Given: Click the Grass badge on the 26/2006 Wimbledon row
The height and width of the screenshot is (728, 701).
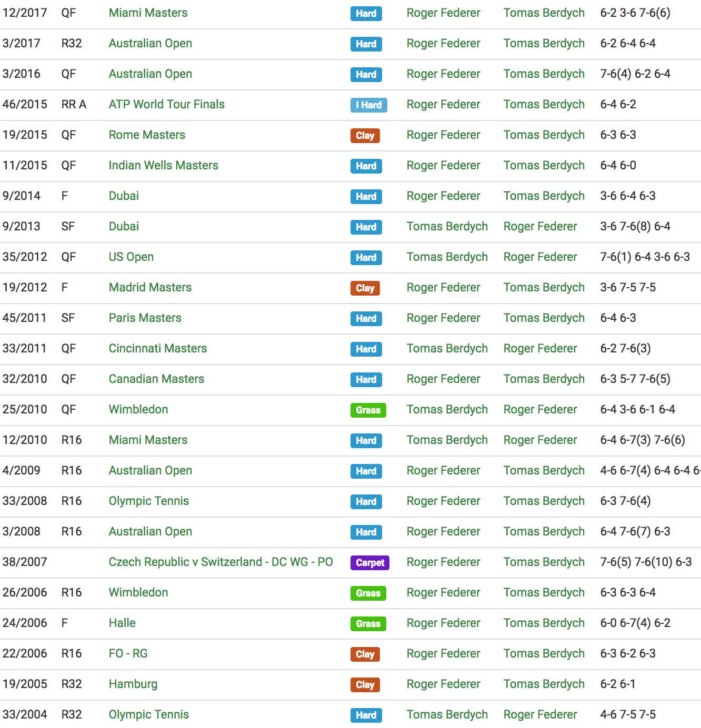Looking at the screenshot, I should [368, 593].
